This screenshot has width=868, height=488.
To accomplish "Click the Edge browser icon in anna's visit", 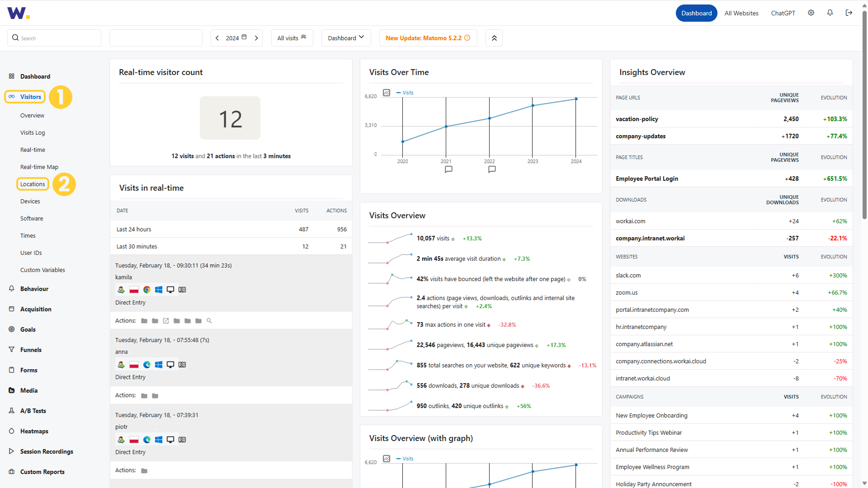I will [x=147, y=365].
